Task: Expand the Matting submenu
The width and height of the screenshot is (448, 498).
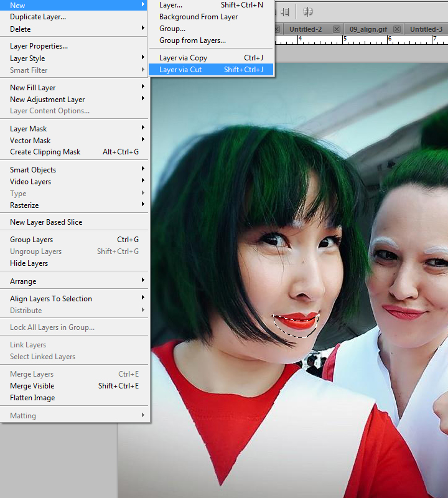Action: [x=73, y=415]
